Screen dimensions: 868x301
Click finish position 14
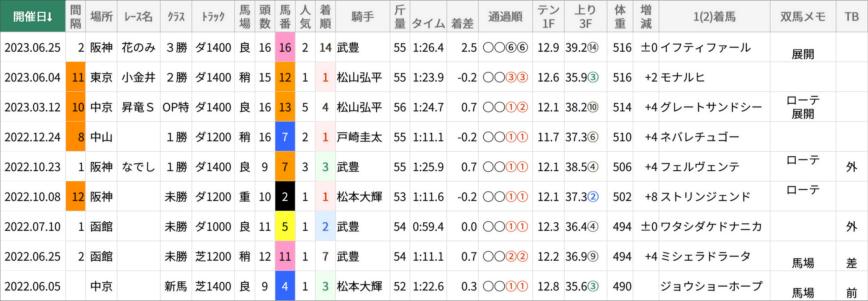(x=325, y=47)
